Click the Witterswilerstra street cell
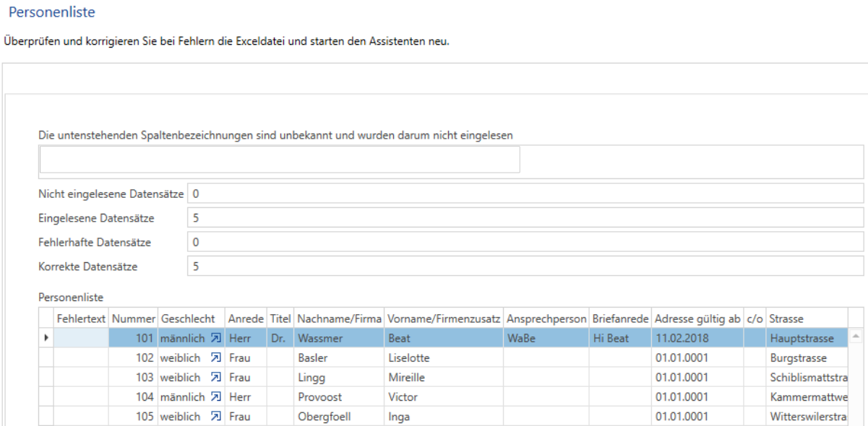868x426 pixels. pyautogui.click(x=807, y=417)
